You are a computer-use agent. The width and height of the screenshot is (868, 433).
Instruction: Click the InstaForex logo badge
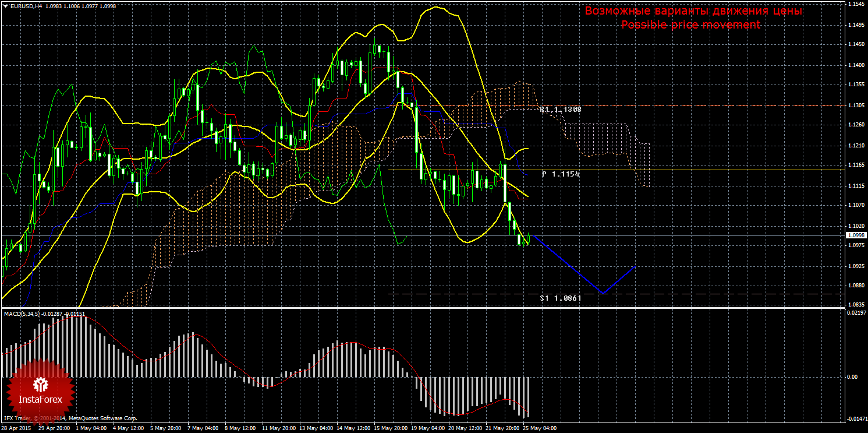pyautogui.click(x=40, y=391)
